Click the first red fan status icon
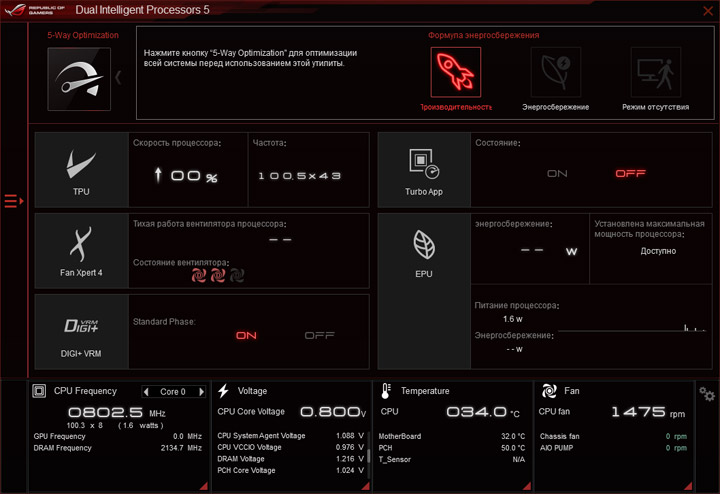 click(199, 275)
